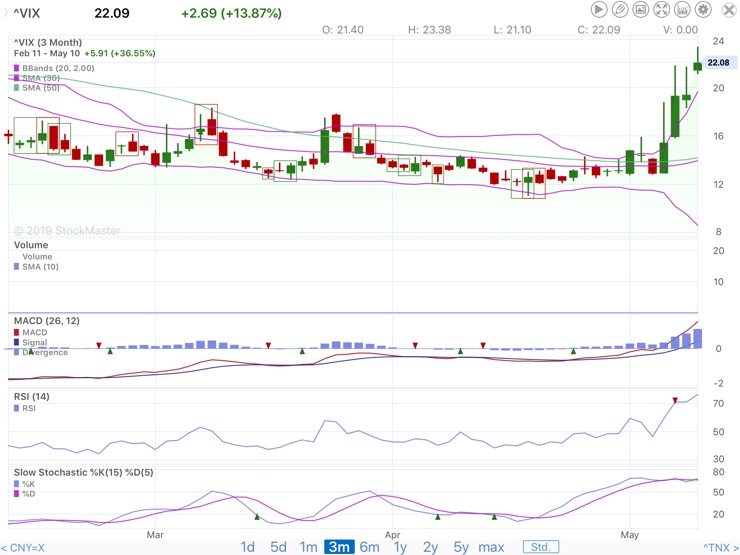Save chart as image with the picture icon
The image size is (740, 555).
coord(640,9)
